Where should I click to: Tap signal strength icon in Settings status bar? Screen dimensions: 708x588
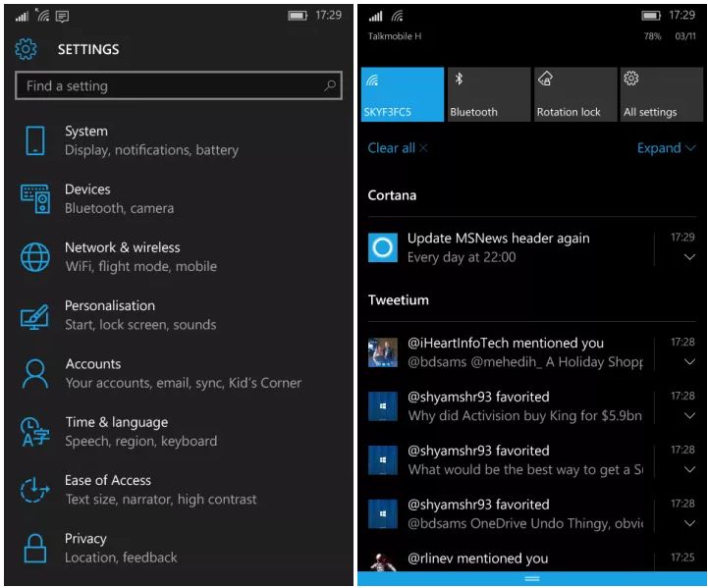[x=22, y=17]
